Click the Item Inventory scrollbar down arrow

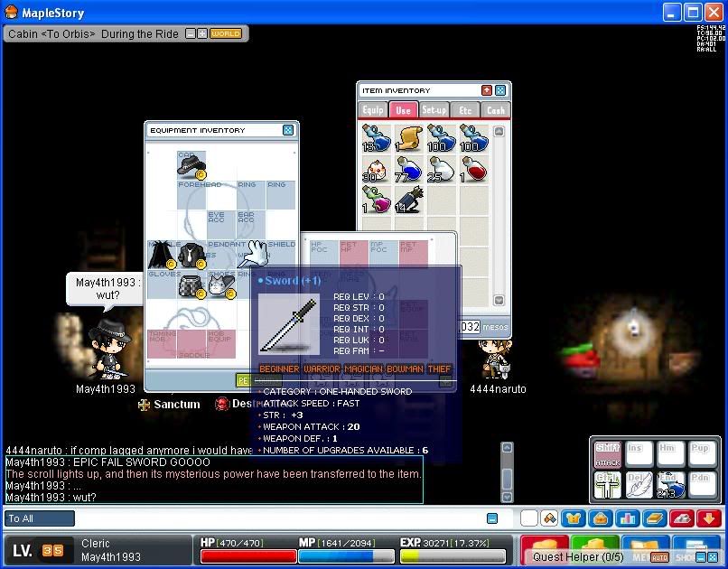[x=499, y=300]
